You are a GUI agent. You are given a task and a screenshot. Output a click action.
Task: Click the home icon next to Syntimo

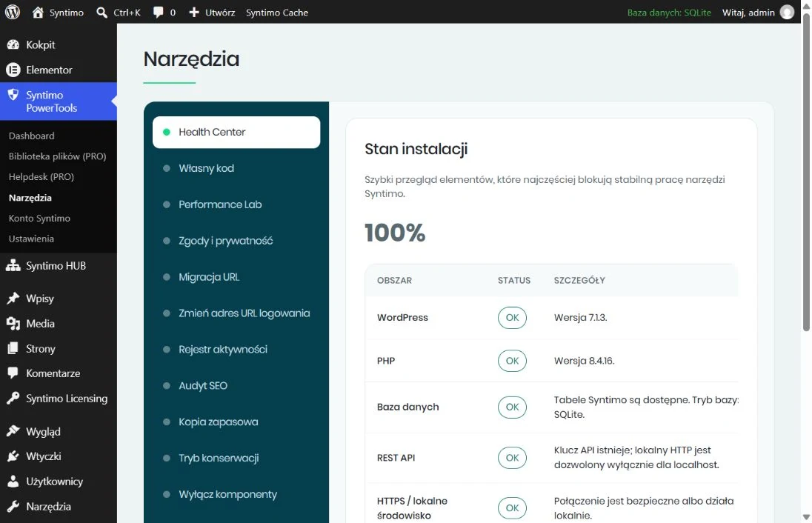pos(38,13)
